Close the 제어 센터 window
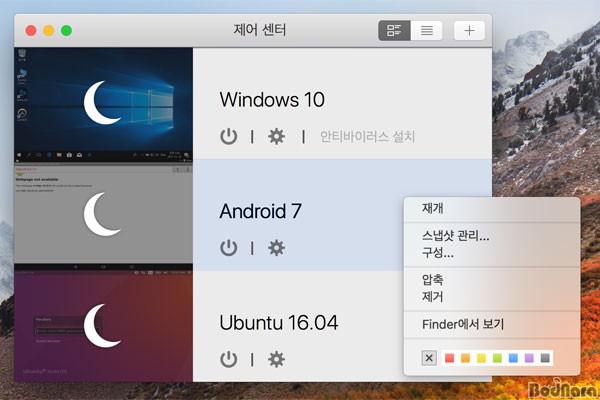The height and width of the screenshot is (400, 600). (x=31, y=30)
